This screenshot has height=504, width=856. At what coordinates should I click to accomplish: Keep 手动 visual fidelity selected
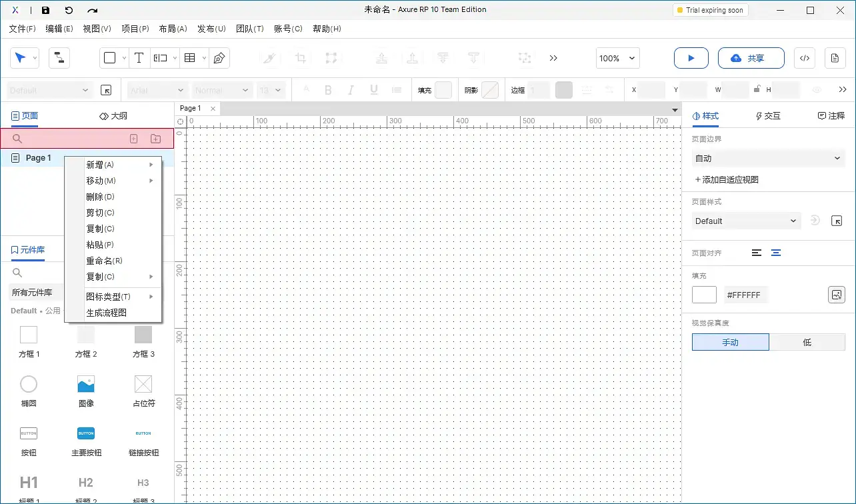[730, 341]
